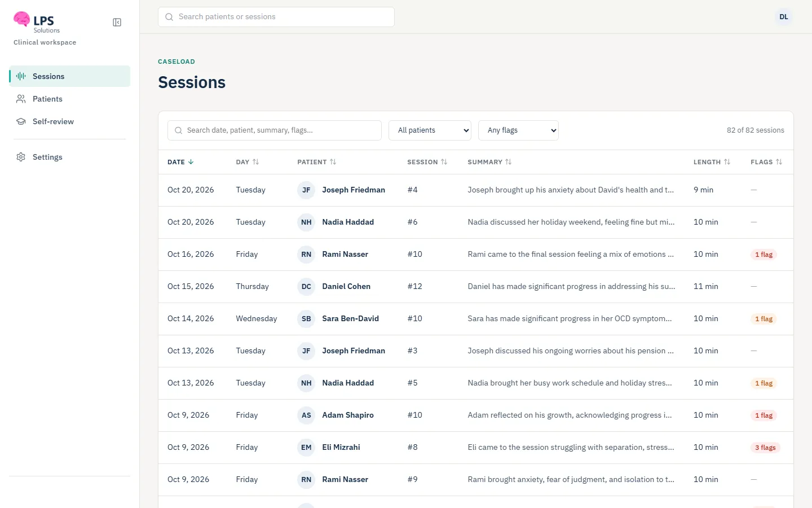
Task: Open patient Daniel Cohen
Action: click(346, 287)
